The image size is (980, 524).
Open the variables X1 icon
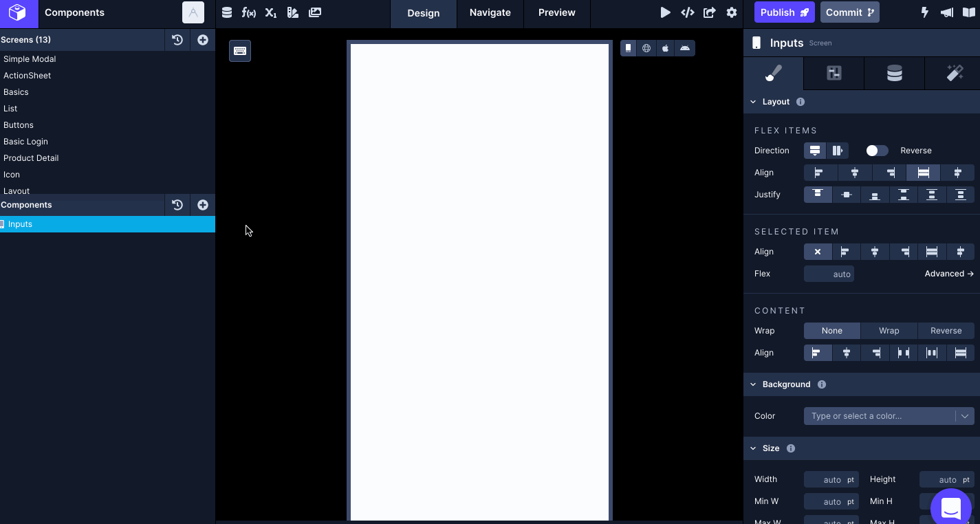pos(271,12)
